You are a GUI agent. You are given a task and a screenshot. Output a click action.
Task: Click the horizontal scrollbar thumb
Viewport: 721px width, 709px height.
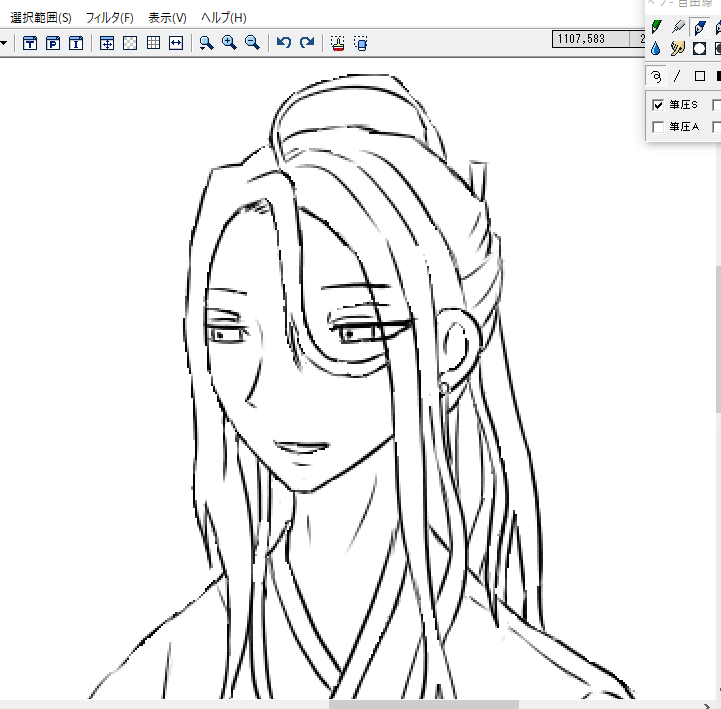[x=423, y=704]
